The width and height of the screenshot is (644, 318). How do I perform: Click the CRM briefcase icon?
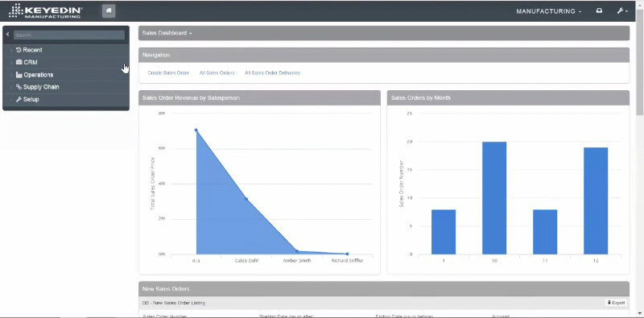pos(19,62)
